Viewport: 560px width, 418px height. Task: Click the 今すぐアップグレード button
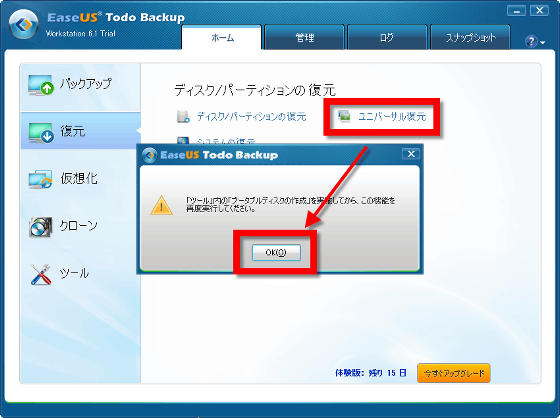tap(454, 373)
